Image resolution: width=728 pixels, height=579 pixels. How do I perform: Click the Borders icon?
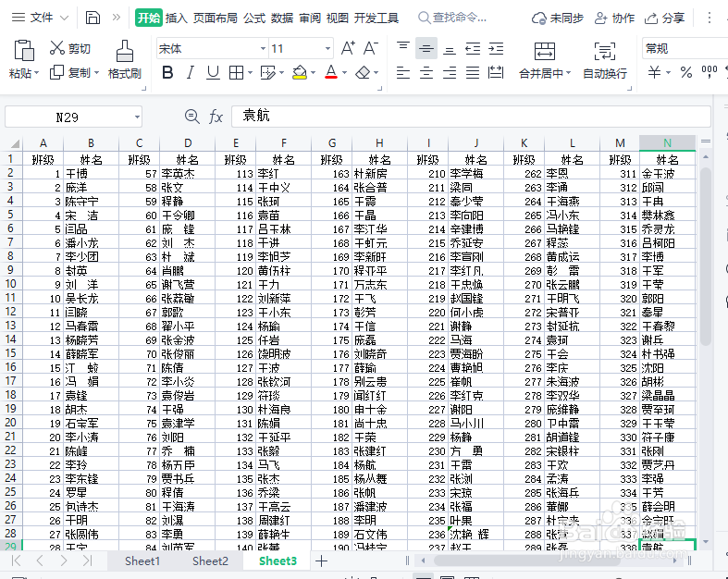236,72
